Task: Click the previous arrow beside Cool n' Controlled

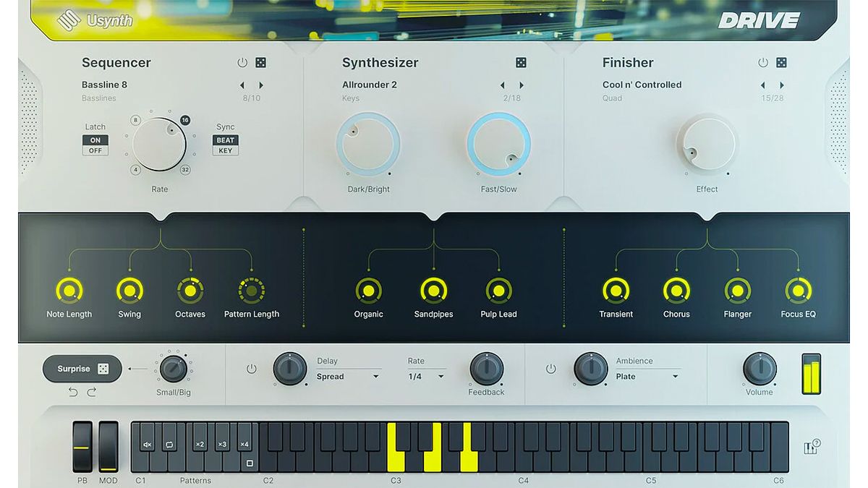Action: (x=762, y=85)
